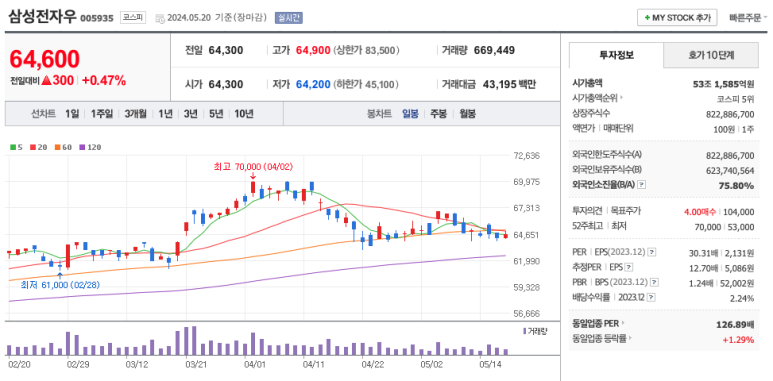Click the 저가 value 64,200

[313, 84]
